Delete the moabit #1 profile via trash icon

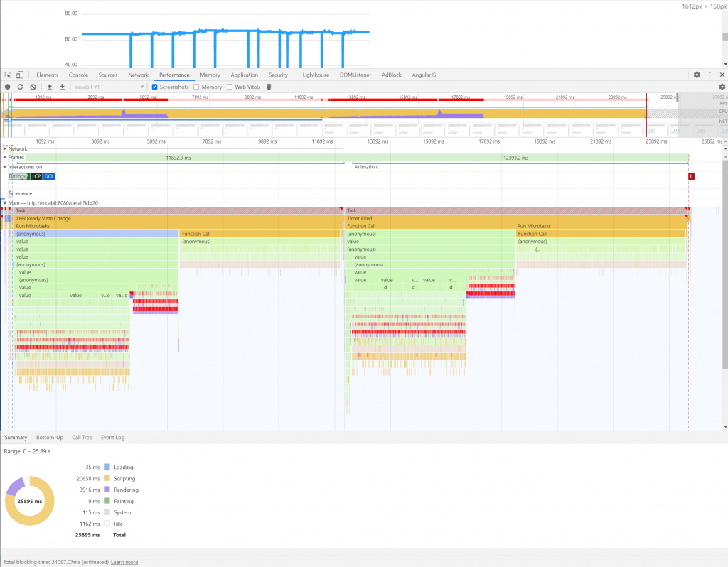click(268, 86)
